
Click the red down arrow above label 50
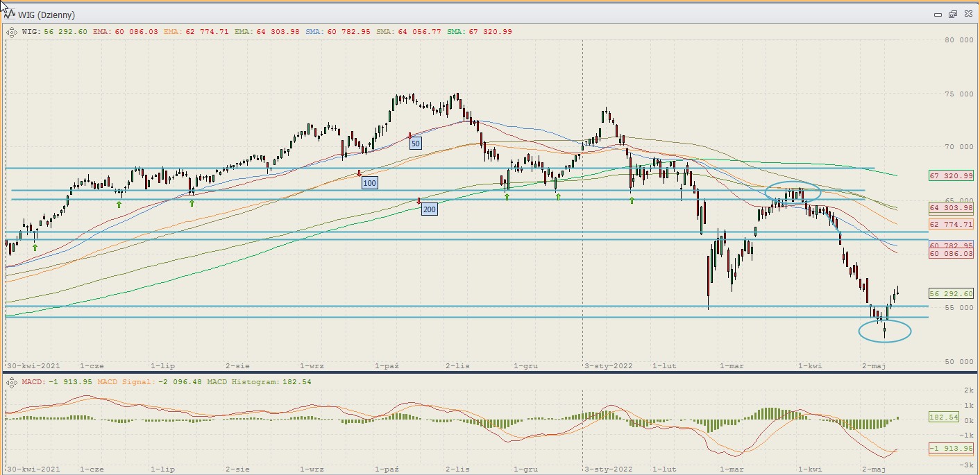point(410,135)
